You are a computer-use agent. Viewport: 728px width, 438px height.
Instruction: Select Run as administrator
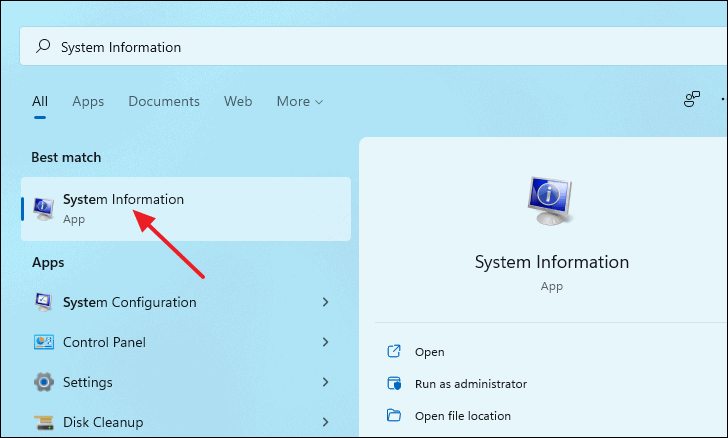pyautogui.click(x=471, y=384)
